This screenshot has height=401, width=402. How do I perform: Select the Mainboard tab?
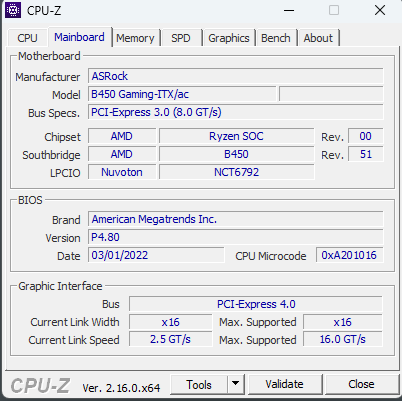pyautogui.click(x=79, y=37)
